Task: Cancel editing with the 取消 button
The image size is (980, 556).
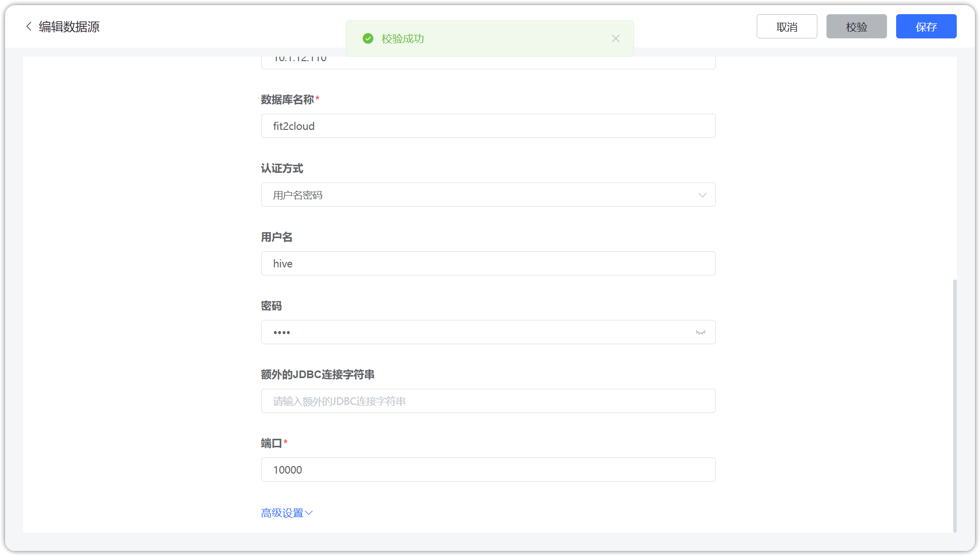Action: coord(787,26)
